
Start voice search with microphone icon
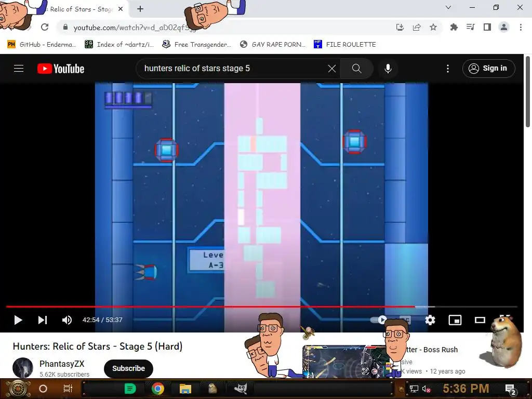point(388,69)
